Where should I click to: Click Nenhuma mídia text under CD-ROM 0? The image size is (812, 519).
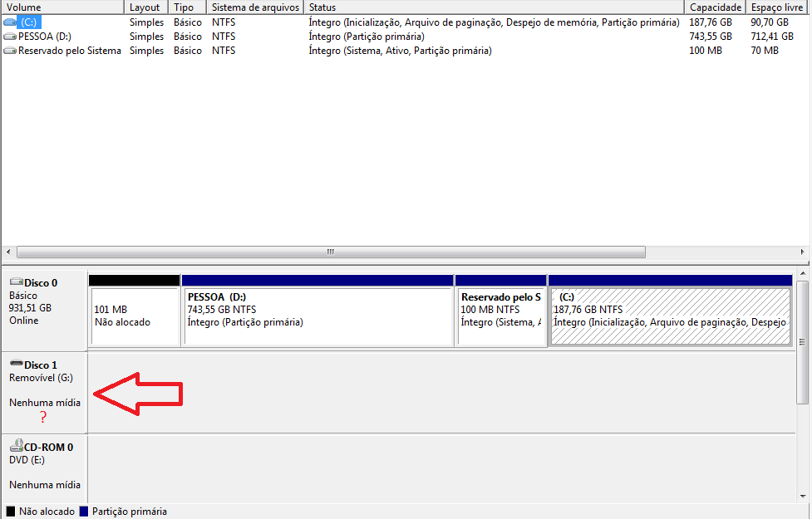45,485
